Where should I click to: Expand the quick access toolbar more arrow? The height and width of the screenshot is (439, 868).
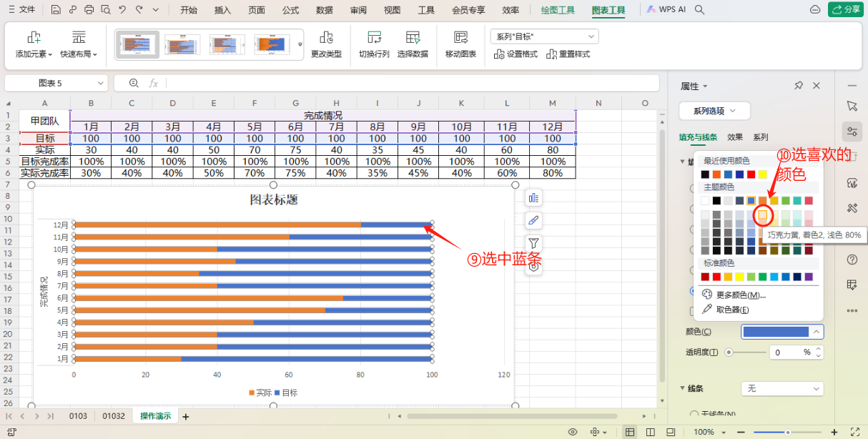click(x=157, y=10)
